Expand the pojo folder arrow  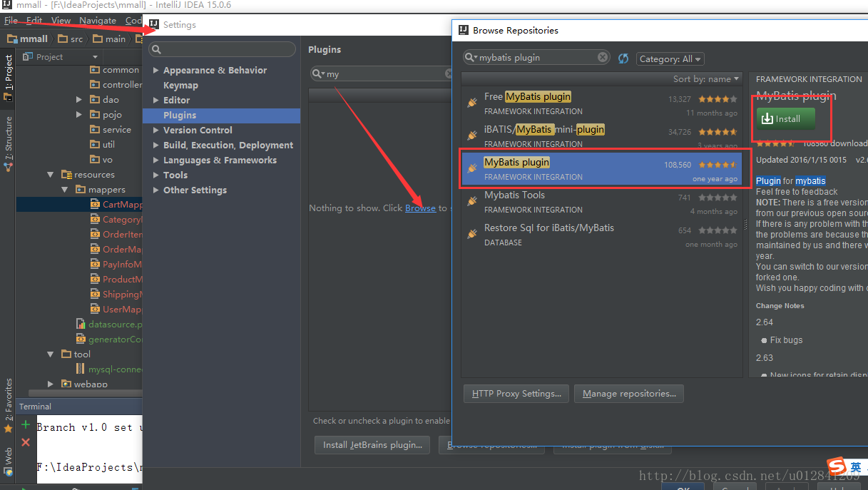(79, 115)
